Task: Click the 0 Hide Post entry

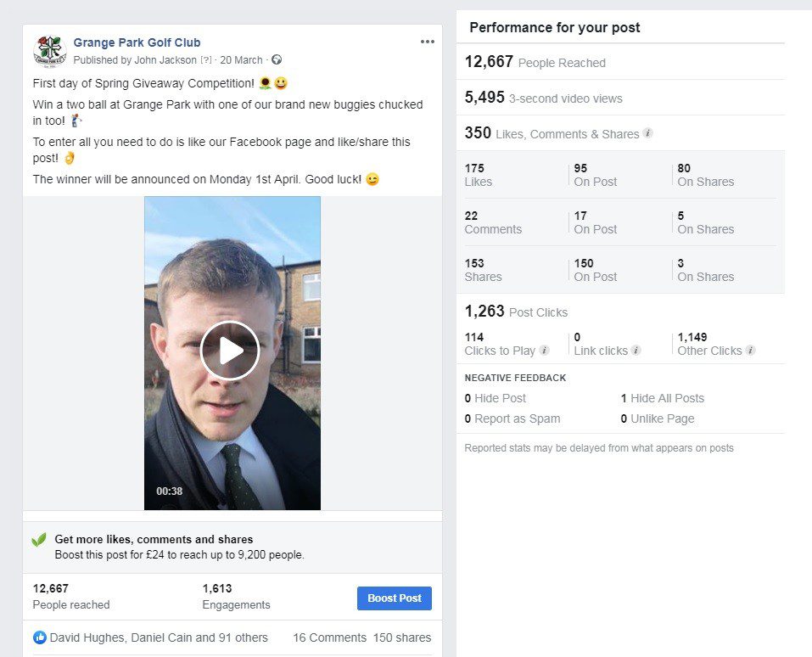Action: [x=495, y=398]
